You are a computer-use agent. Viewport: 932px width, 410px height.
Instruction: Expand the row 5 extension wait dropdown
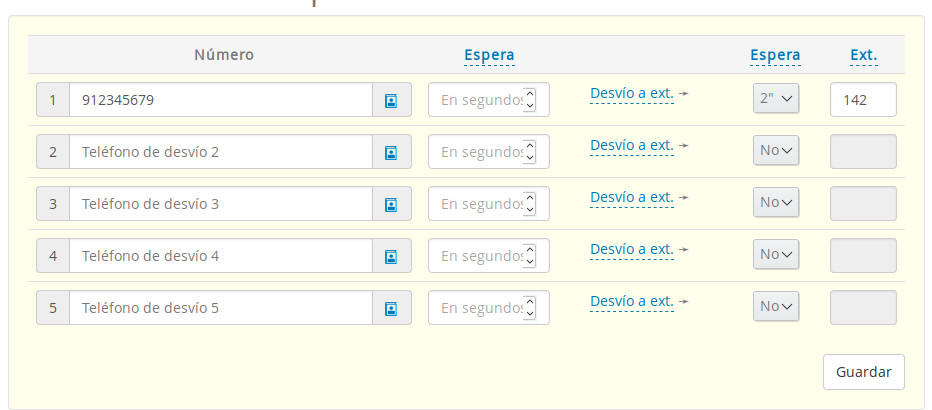776,306
